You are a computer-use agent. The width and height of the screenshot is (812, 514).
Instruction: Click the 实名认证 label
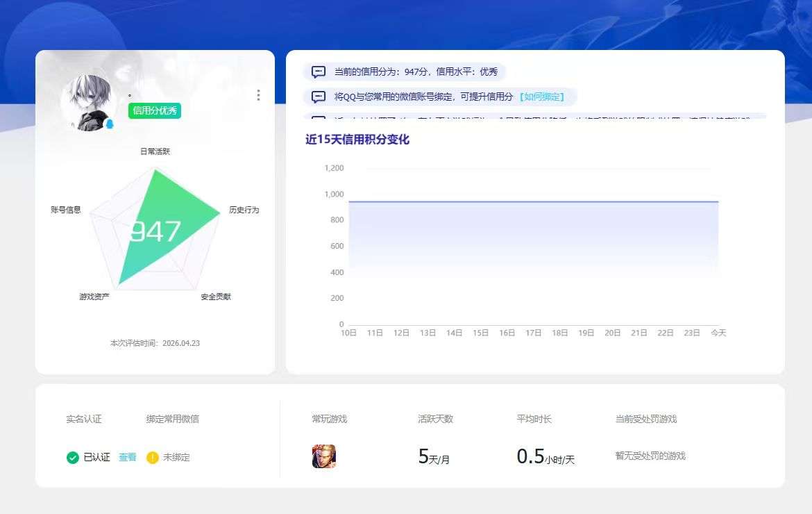(x=84, y=419)
